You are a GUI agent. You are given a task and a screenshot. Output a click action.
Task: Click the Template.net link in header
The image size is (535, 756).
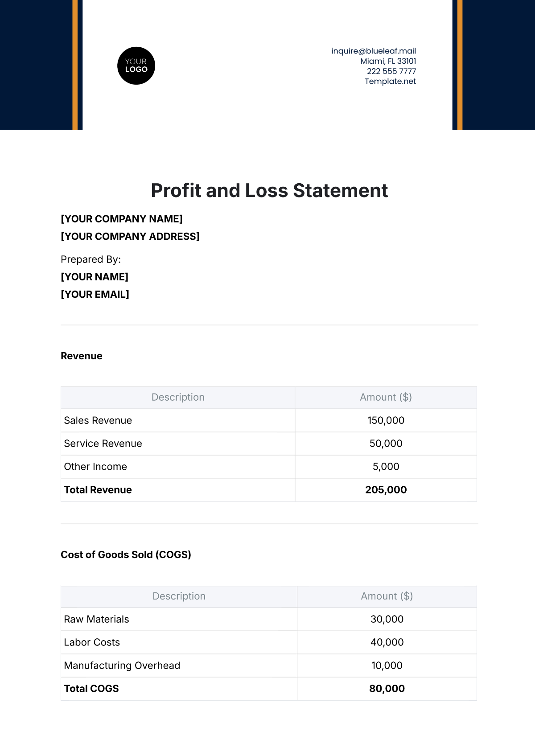[390, 81]
